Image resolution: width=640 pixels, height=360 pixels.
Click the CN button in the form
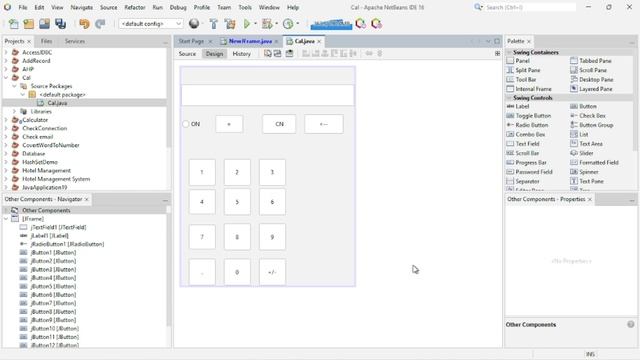pos(279,124)
